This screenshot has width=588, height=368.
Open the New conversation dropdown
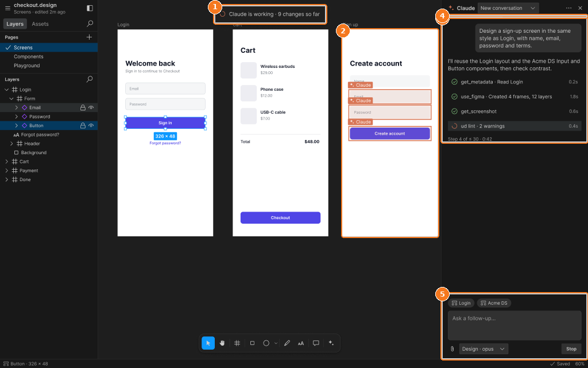[508, 8]
